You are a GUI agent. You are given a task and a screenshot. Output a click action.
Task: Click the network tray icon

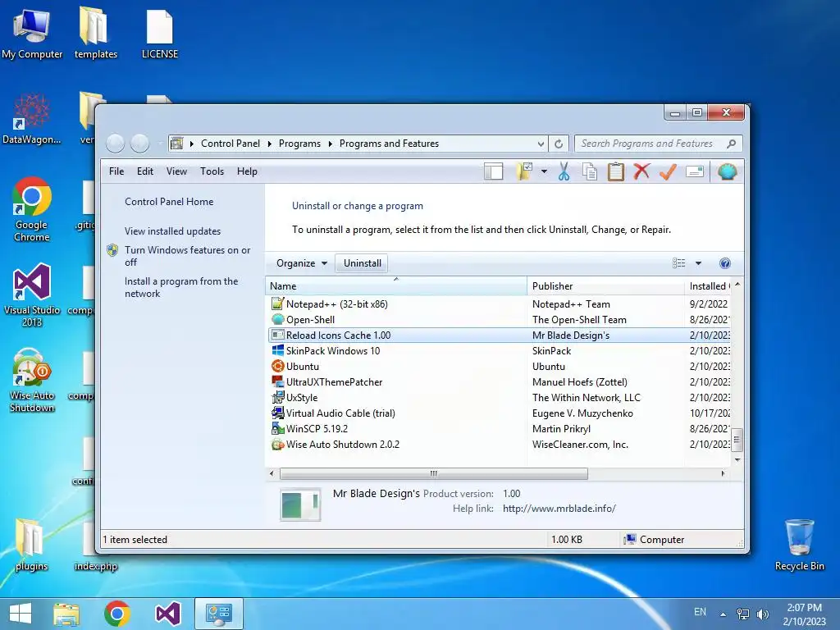[x=743, y=614]
